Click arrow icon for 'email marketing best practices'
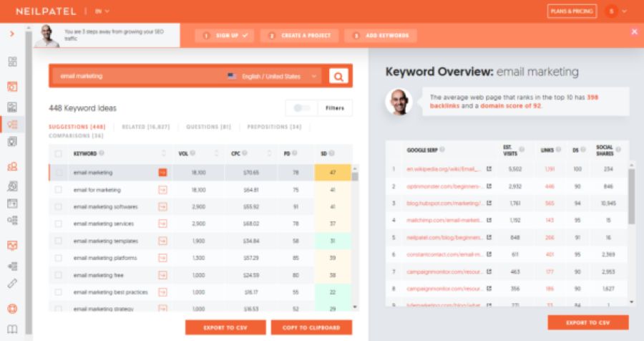This screenshot has width=644, height=341. (162, 292)
